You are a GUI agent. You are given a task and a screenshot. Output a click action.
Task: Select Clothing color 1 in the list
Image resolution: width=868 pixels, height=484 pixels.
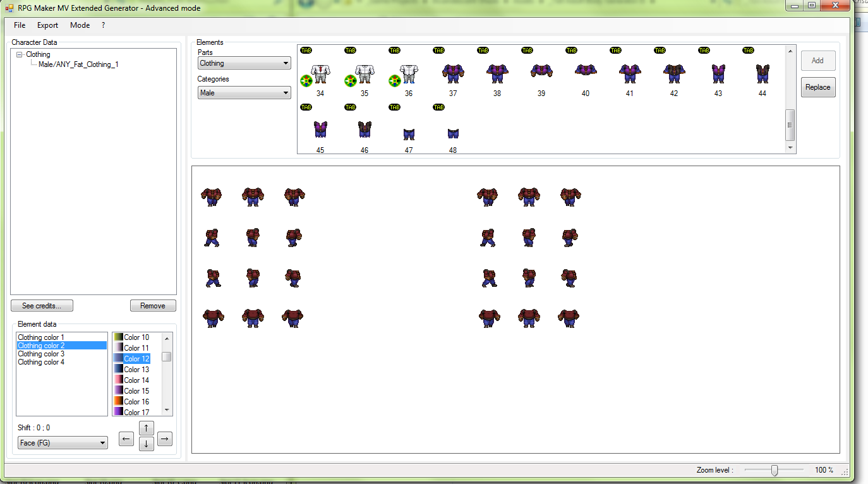coord(62,337)
